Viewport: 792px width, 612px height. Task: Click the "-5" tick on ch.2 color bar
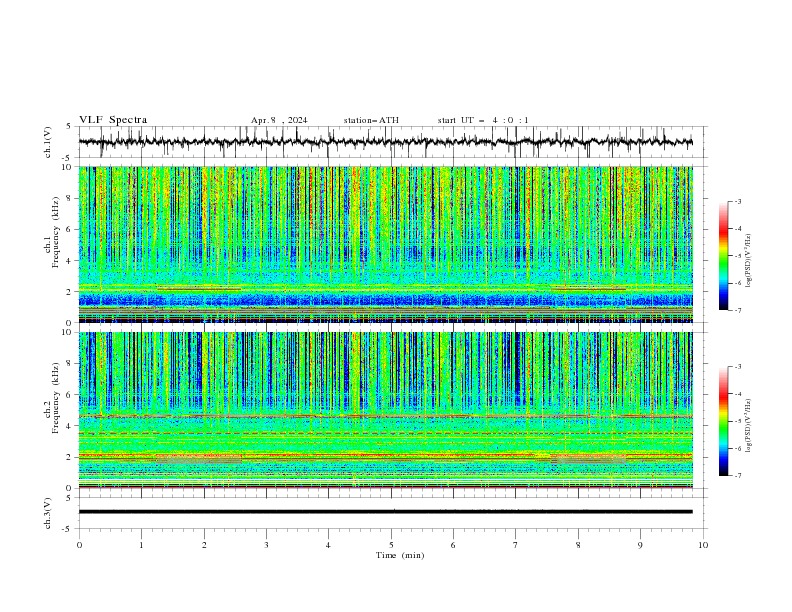point(737,421)
